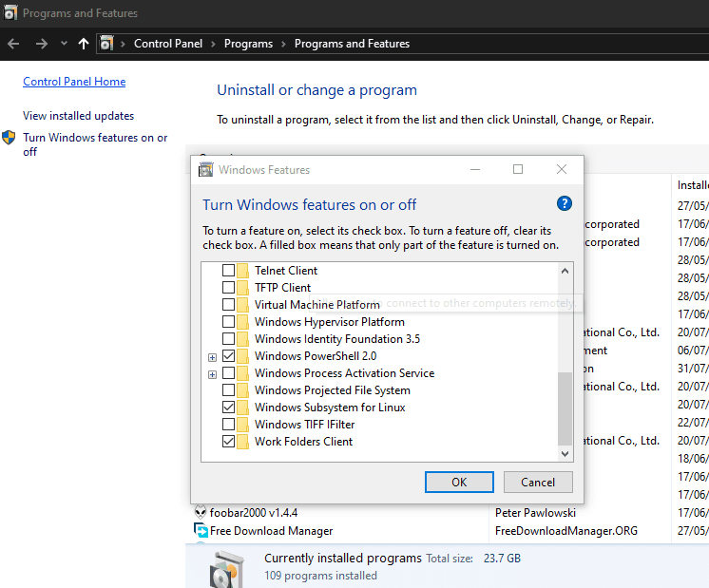Image resolution: width=709 pixels, height=588 pixels.
Task: Maximize the Windows Features dialog
Action: click(518, 169)
